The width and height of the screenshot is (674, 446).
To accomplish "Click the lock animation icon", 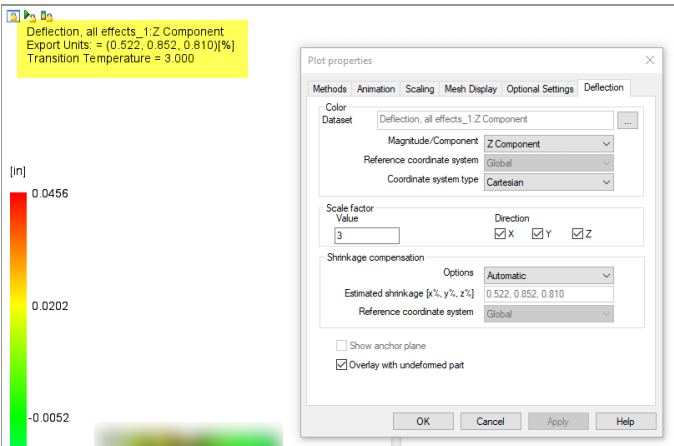I will click(x=30, y=16).
